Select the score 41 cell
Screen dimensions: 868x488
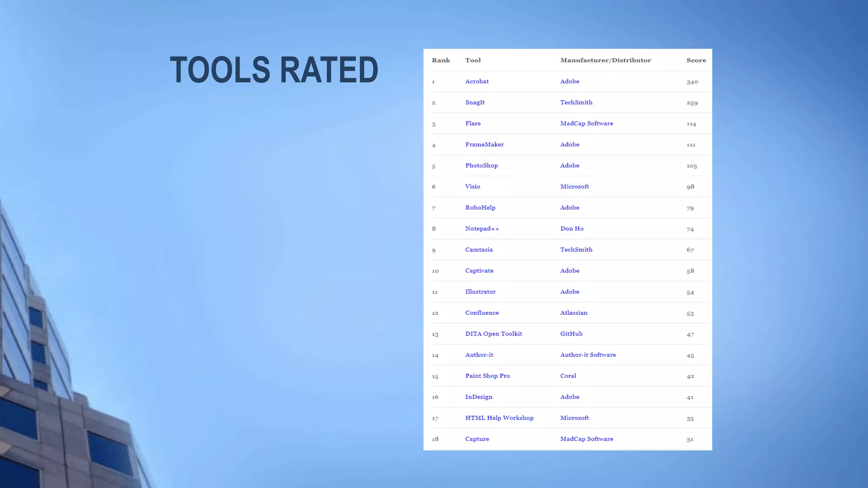[x=690, y=397]
